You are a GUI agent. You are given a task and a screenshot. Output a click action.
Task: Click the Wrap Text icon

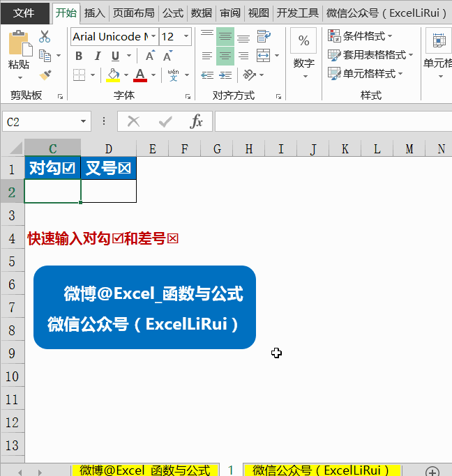264,36
